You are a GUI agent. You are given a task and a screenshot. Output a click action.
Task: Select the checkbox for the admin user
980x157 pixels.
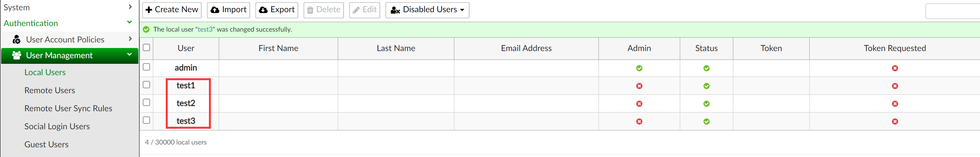tap(146, 67)
